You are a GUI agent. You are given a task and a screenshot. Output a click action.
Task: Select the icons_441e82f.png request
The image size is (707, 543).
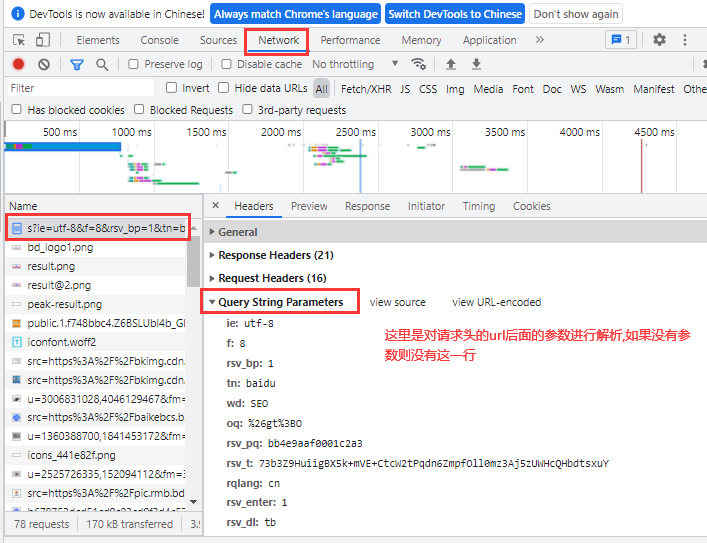(96, 455)
